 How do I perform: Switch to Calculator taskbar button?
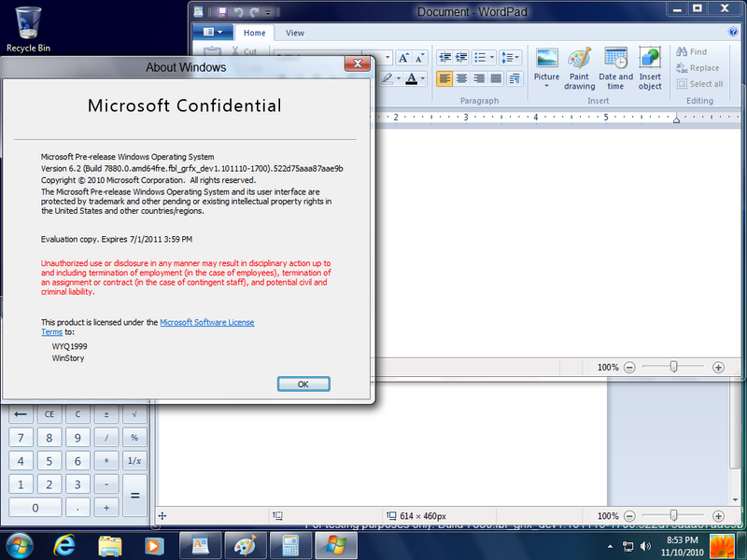coord(290,546)
